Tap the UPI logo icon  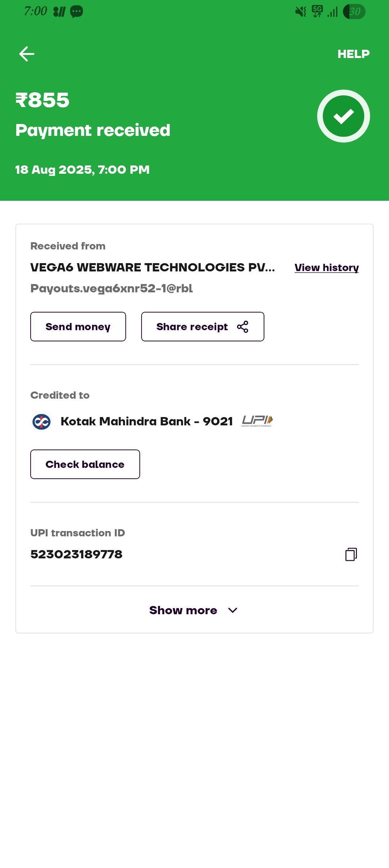pos(257,421)
